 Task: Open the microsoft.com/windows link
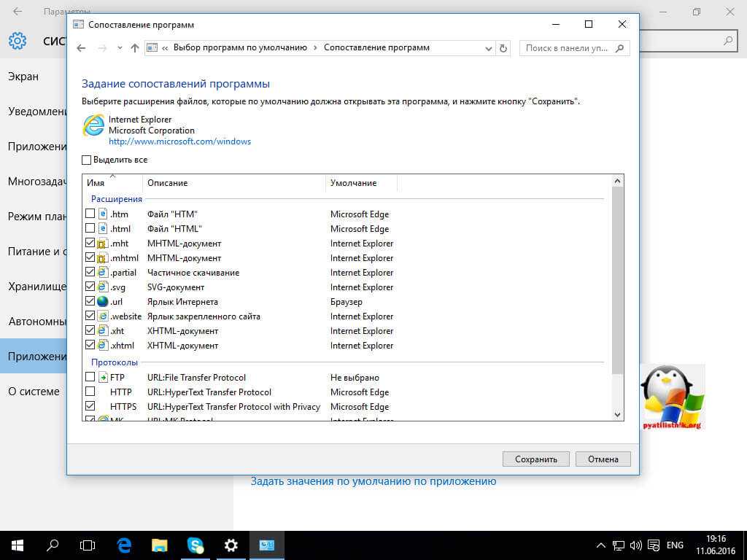click(179, 141)
